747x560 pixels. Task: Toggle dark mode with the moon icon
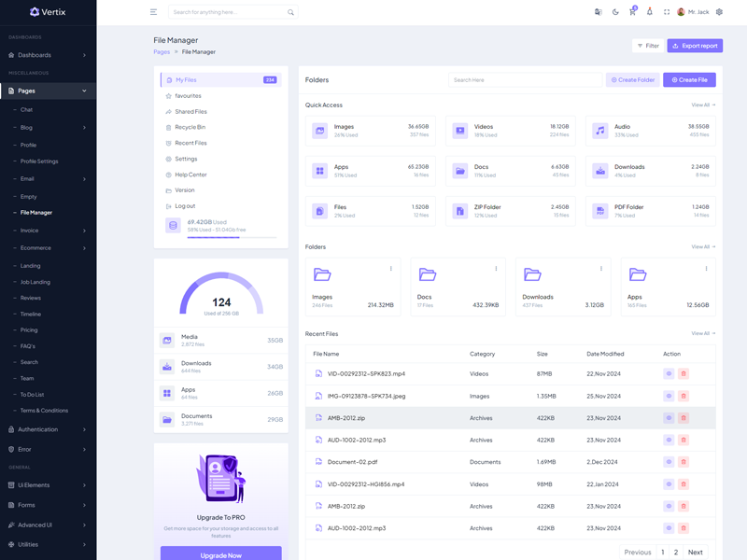tap(615, 12)
